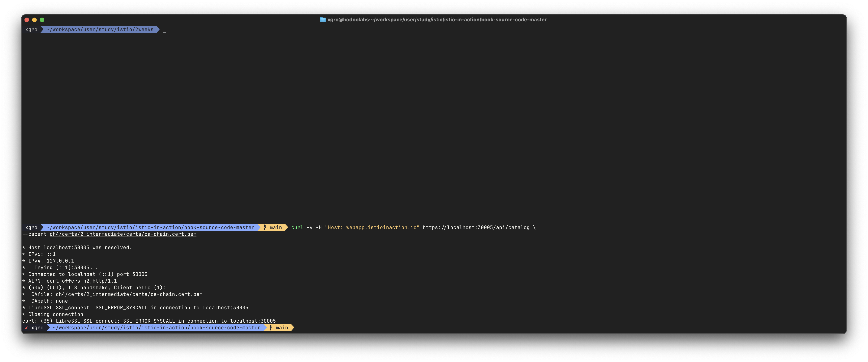Click the git branch icon in the curl prompt
The height and width of the screenshot is (362, 868).
(265, 227)
